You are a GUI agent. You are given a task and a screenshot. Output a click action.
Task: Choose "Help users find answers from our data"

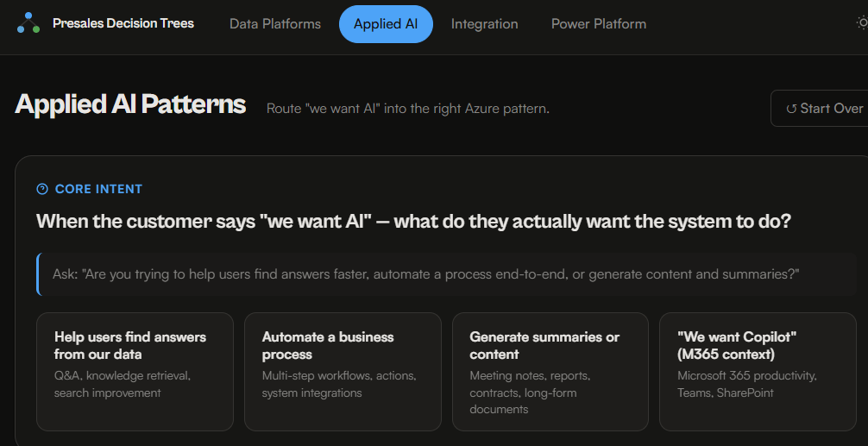click(135, 371)
